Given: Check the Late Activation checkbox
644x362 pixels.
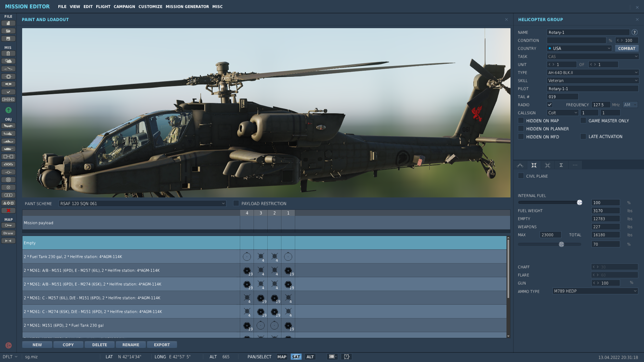Looking at the screenshot, I should 583,136.
